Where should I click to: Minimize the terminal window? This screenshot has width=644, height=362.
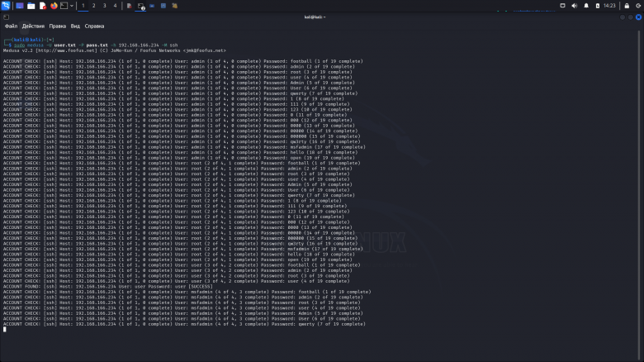point(623,17)
